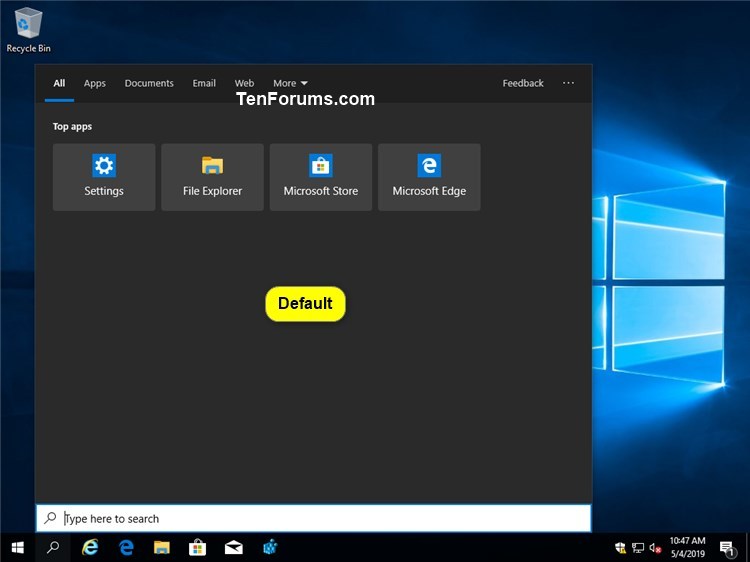Open Windows Security tray icon
The width and height of the screenshot is (750, 562).
pyautogui.click(x=620, y=548)
